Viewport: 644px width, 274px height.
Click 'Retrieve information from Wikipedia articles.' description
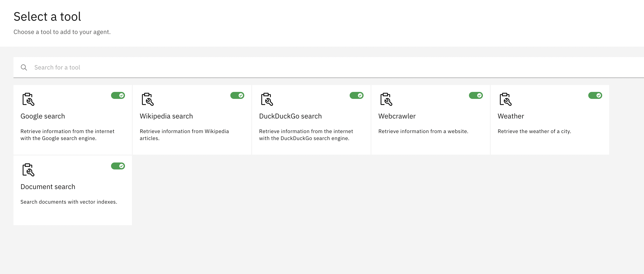[184, 135]
